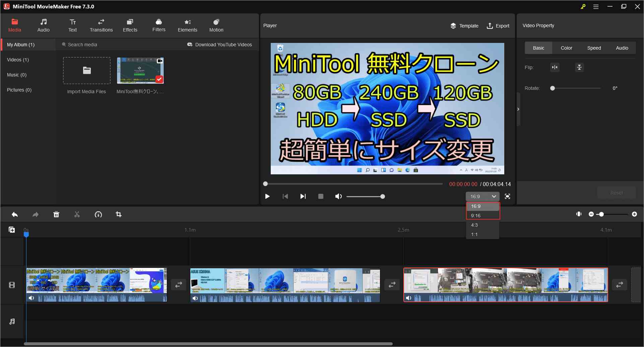Select My Album (1) category
The width and height of the screenshot is (644, 347).
pyautogui.click(x=28, y=45)
